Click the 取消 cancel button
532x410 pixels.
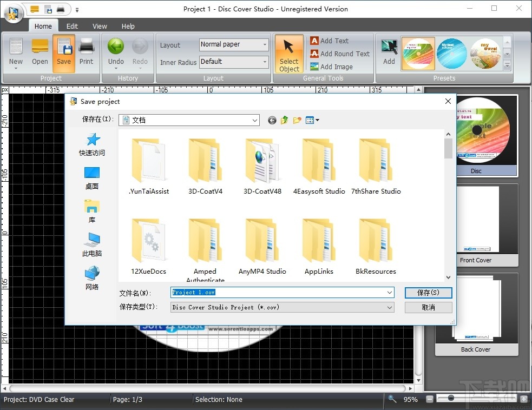428,307
